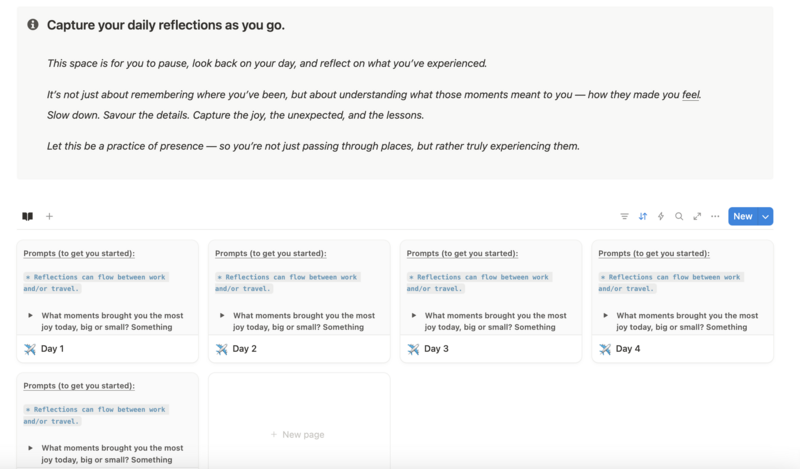Click the blue New button

point(743,216)
